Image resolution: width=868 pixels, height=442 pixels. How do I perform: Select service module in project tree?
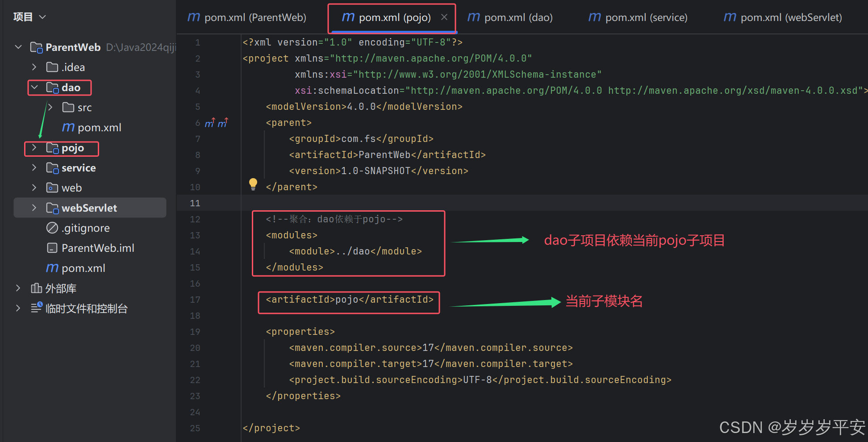(x=79, y=168)
